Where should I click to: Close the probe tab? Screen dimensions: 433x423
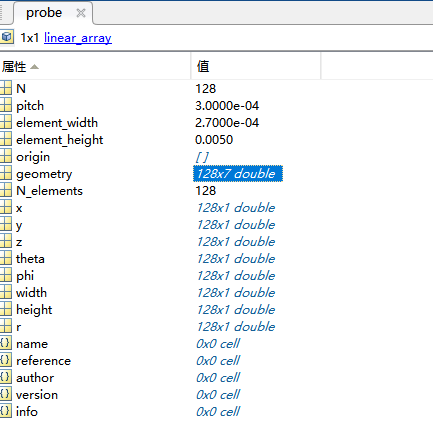[x=81, y=13]
